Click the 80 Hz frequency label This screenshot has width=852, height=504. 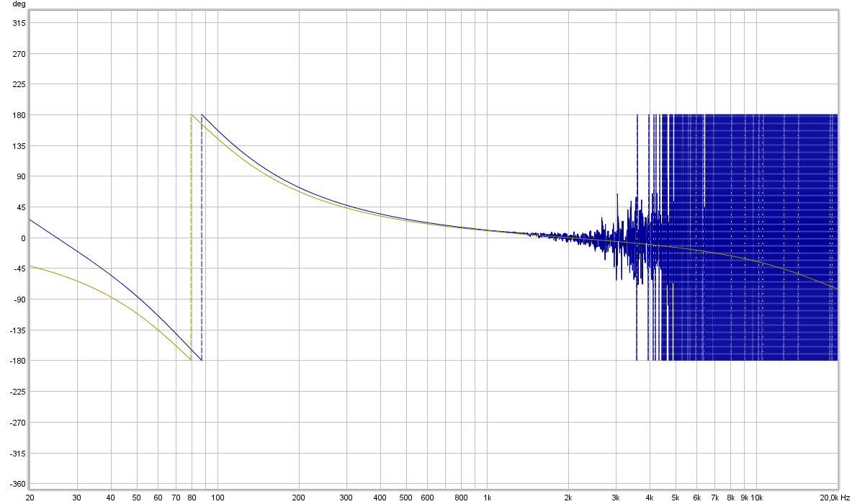point(192,498)
